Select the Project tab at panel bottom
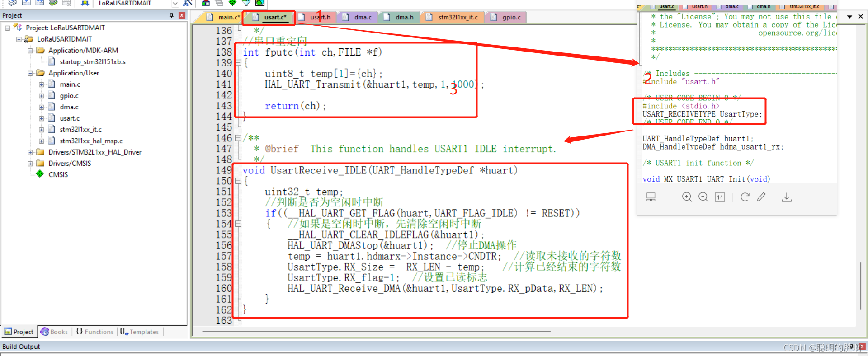Viewport: 868px width, 356px height. pyautogui.click(x=19, y=332)
